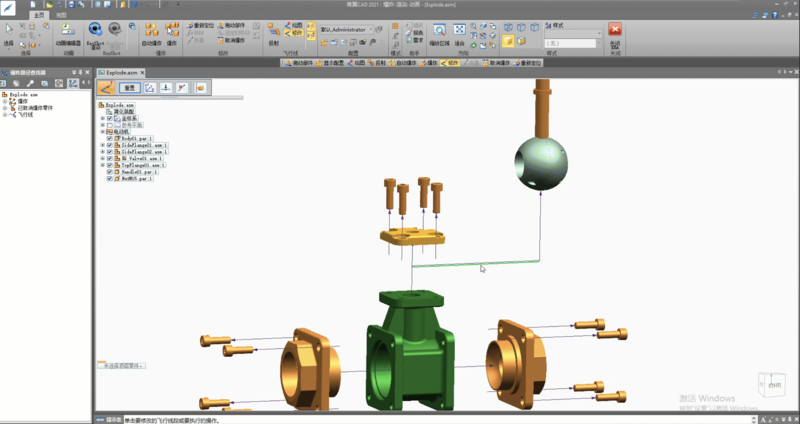Screen dimensions: 800x424
Task: Select the wireframe cube view style icon
Action: click(x=509, y=27)
